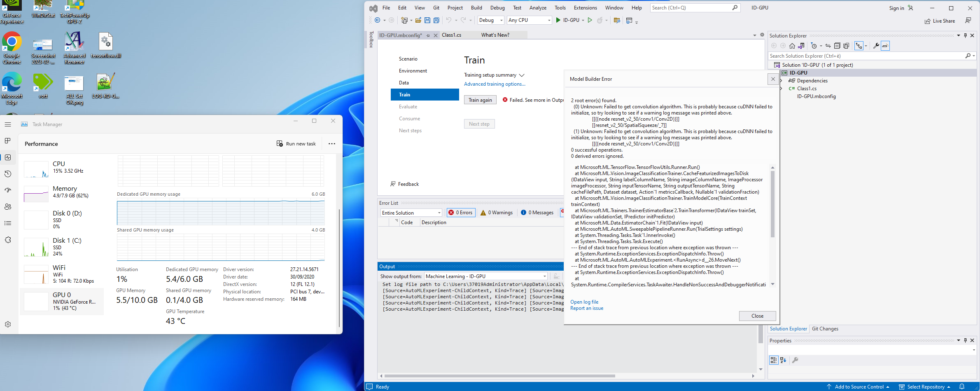Open the Git menu
980x391 pixels.
click(436, 7)
